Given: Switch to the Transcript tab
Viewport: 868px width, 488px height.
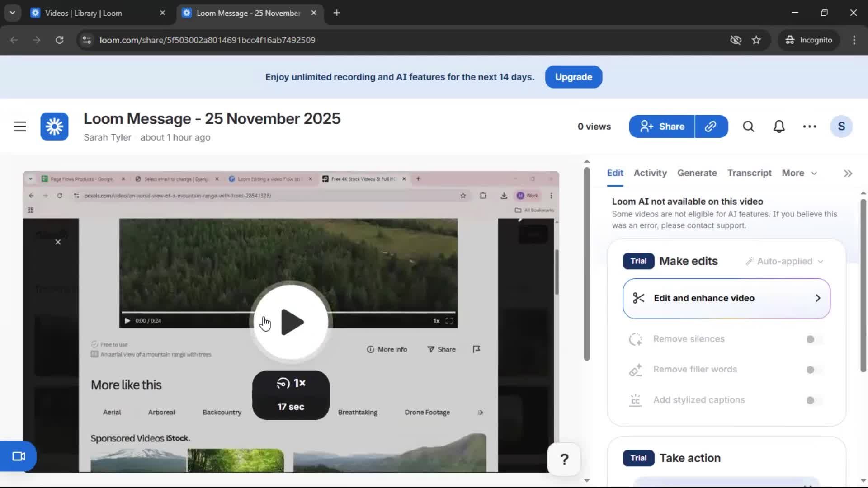Looking at the screenshot, I should (x=749, y=173).
